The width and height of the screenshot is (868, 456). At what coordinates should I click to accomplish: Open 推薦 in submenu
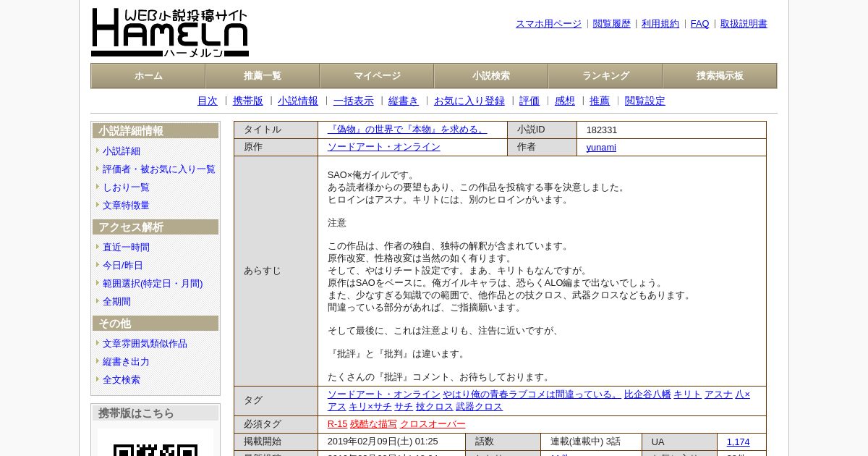pyautogui.click(x=600, y=101)
